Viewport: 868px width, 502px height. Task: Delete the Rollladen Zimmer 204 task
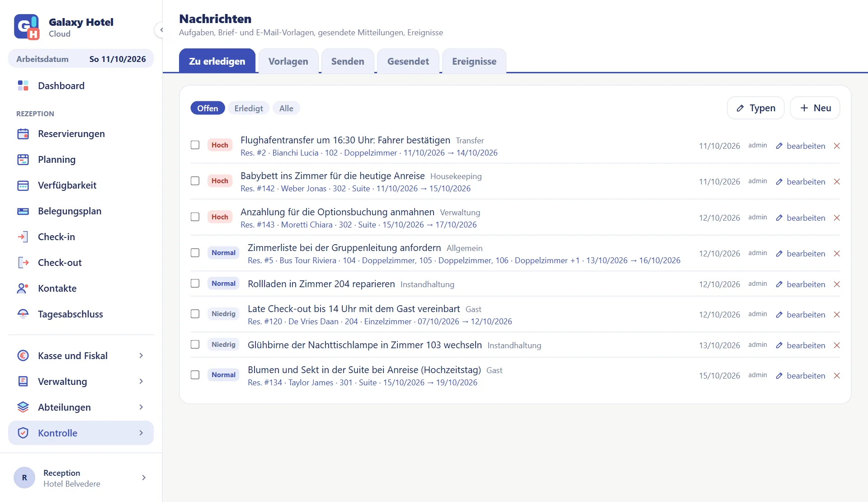837,284
